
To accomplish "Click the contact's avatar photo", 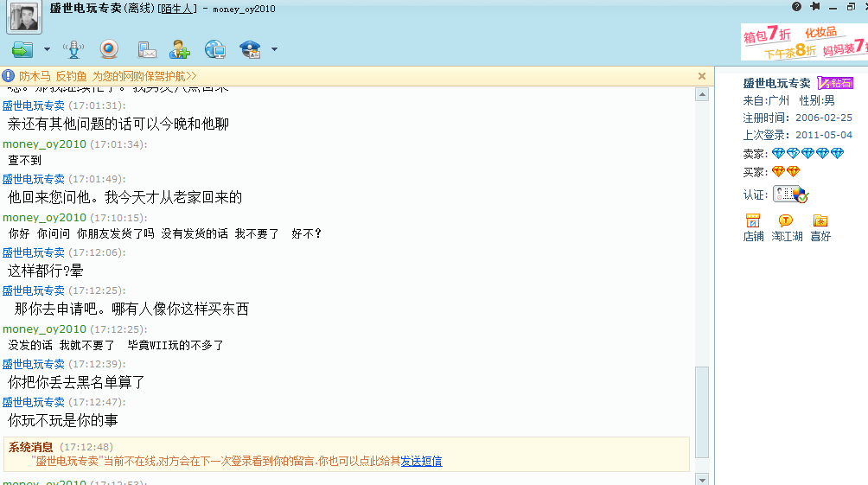I will pyautogui.click(x=25, y=17).
